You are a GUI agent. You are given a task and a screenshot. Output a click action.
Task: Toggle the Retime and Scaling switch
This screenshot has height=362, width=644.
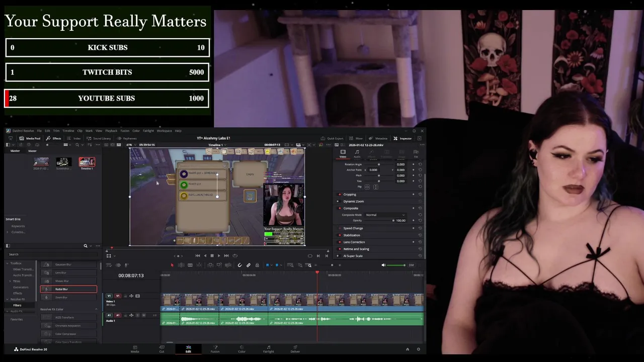[340, 249]
